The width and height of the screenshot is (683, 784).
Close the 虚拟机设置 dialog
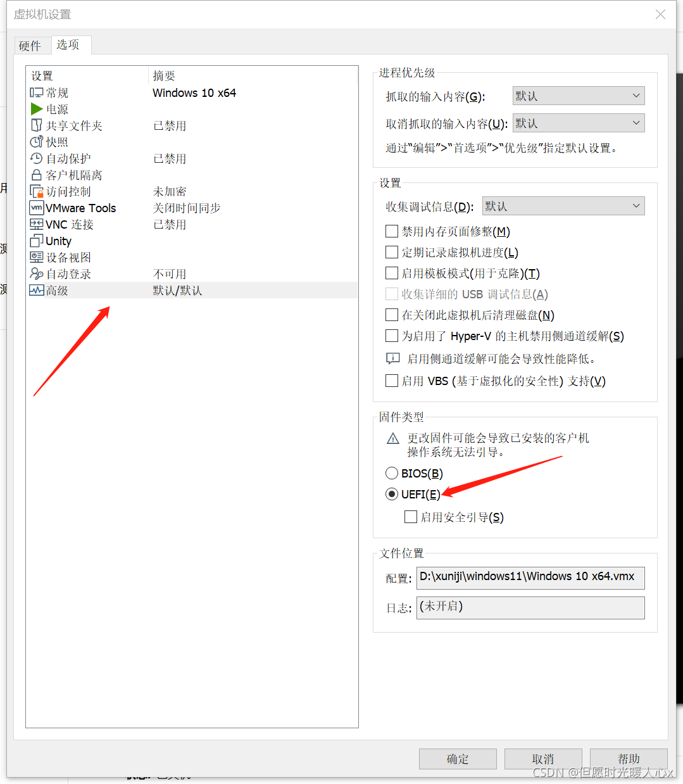pos(660,14)
